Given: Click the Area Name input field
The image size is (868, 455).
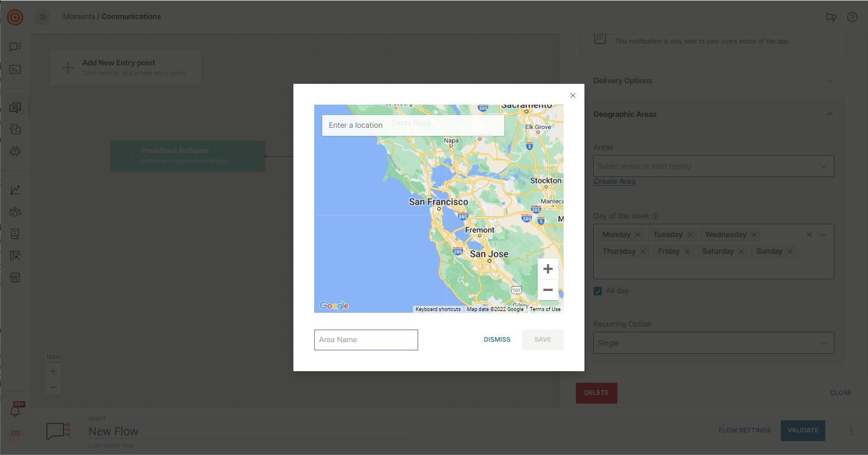Looking at the screenshot, I should pos(366,340).
